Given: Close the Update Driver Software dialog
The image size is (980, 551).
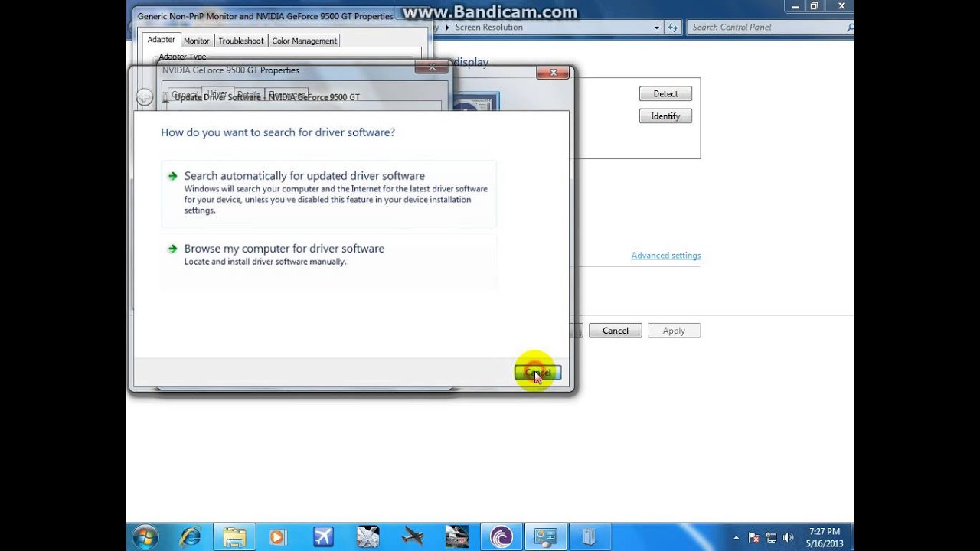Looking at the screenshot, I should pos(552,73).
